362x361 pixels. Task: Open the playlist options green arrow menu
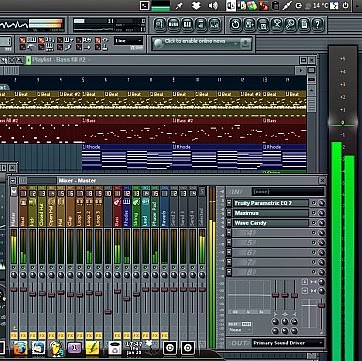(28, 60)
